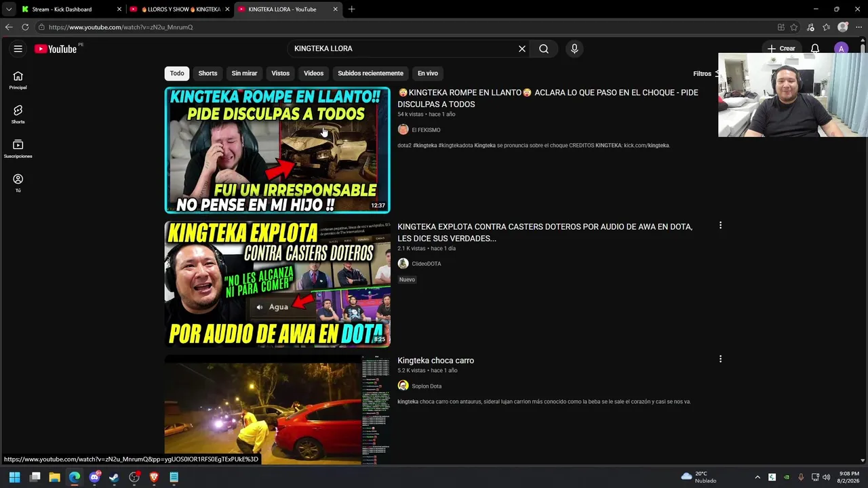Start voice search with the microphone
The image size is (868, 488).
(x=574, y=49)
